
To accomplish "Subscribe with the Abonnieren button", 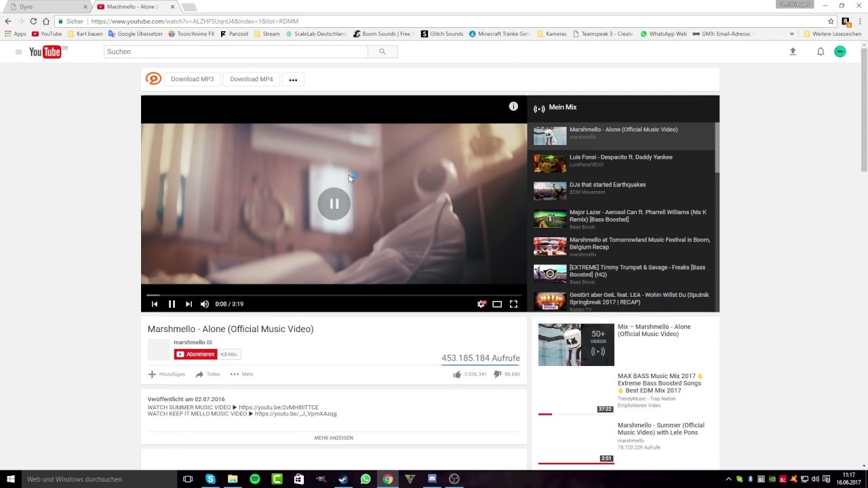I will click(x=195, y=354).
